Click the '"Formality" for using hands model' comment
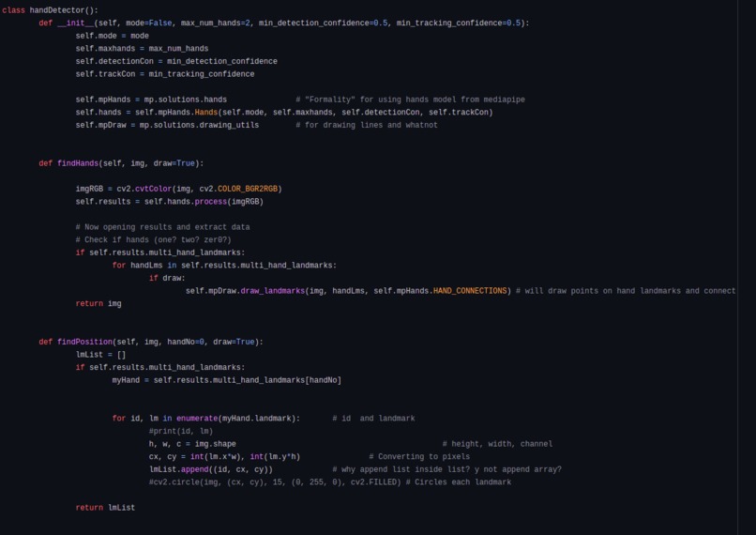The height and width of the screenshot is (535, 756). pos(410,99)
